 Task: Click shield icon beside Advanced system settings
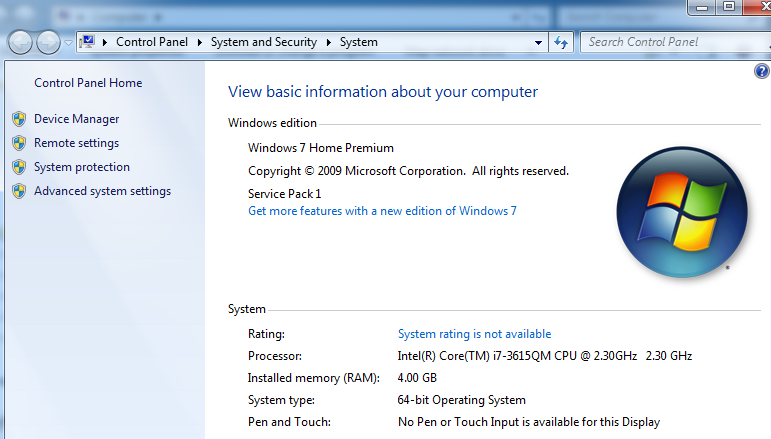[19, 191]
